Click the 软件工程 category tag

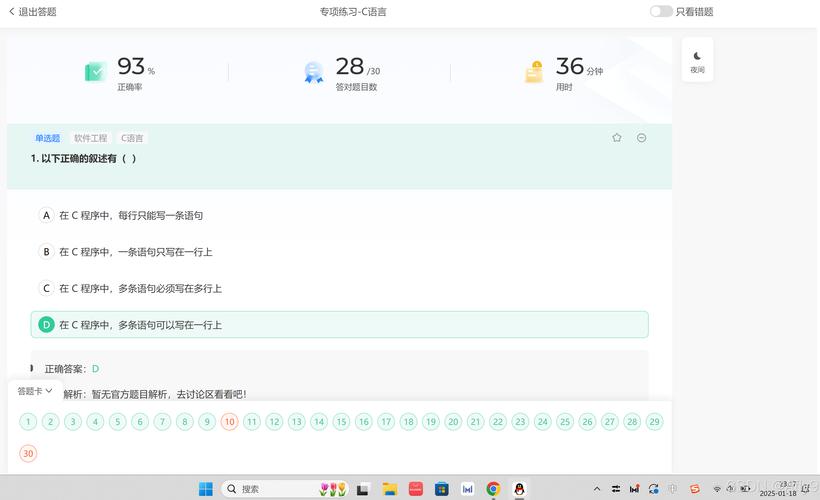coord(90,138)
